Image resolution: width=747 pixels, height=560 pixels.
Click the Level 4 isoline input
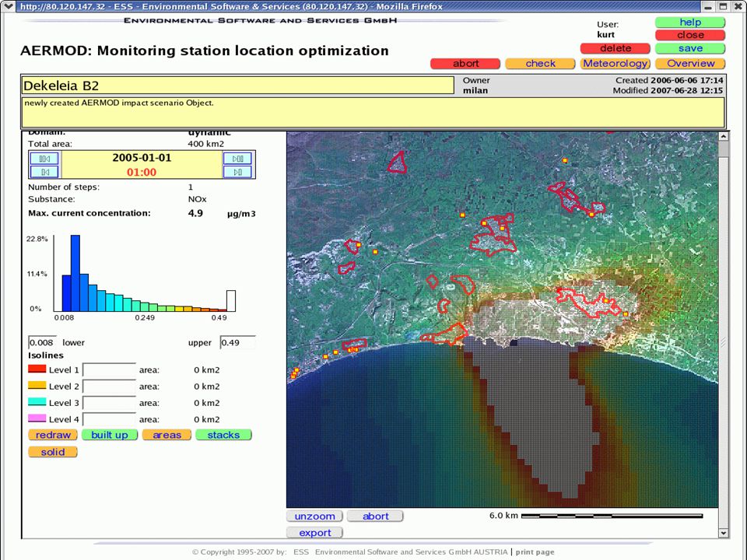tap(110, 419)
